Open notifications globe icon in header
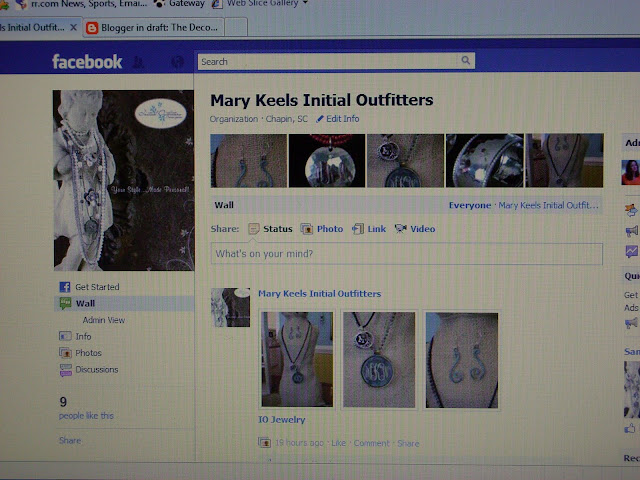The height and width of the screenshot is (480, 640). click(178, 62)
